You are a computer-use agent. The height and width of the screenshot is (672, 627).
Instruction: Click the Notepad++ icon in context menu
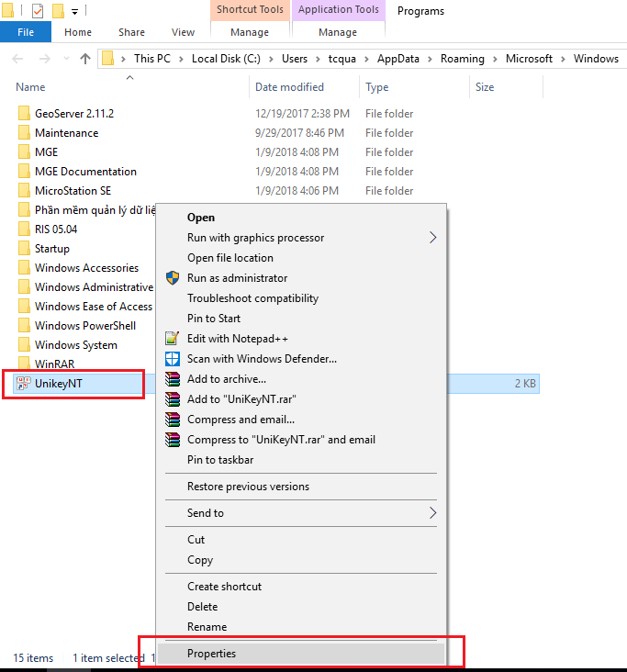click(173, 339)
